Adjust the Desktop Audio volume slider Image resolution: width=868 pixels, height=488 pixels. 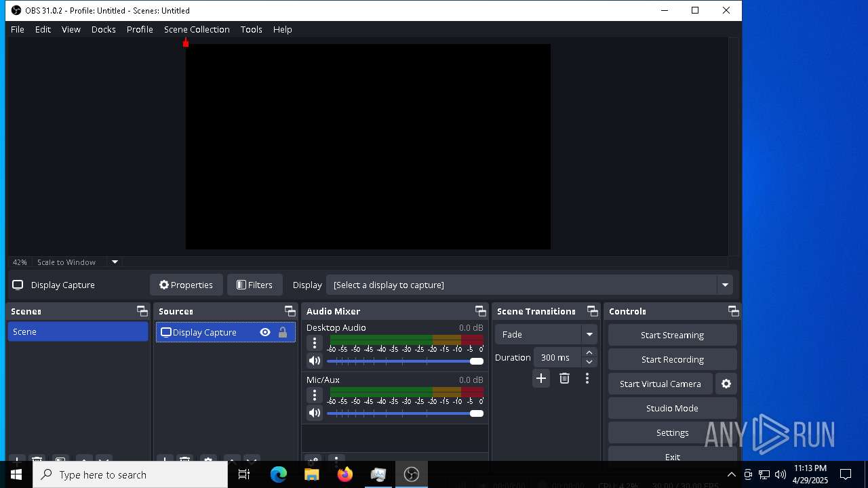406,361
